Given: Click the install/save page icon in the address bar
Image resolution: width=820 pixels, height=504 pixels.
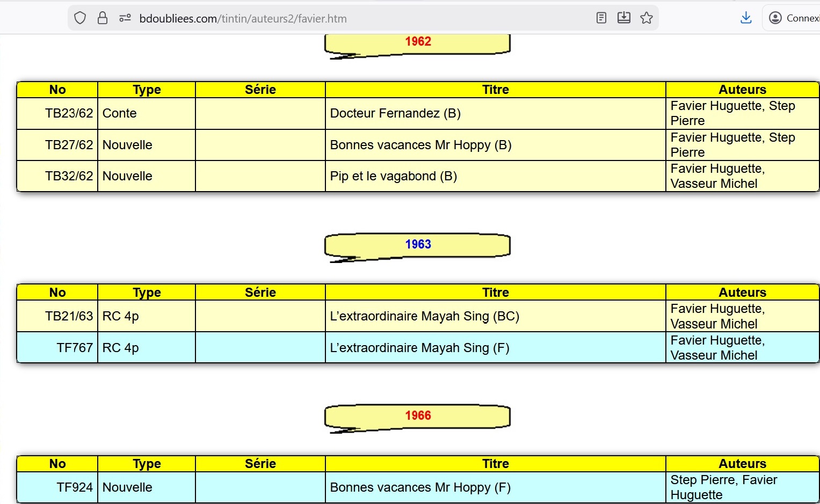Looking at the screenshot, I should pos(623,18).
